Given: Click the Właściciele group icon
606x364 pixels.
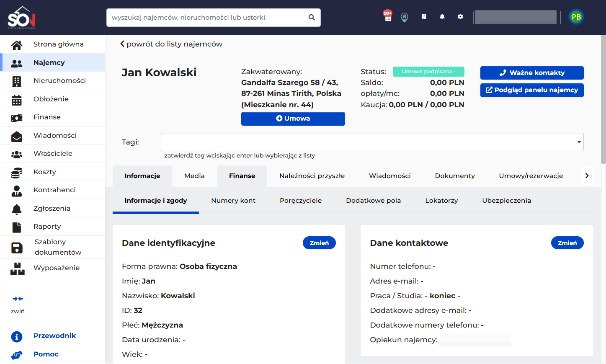Looking at the screenshot, I should click(x=17, y=154).
